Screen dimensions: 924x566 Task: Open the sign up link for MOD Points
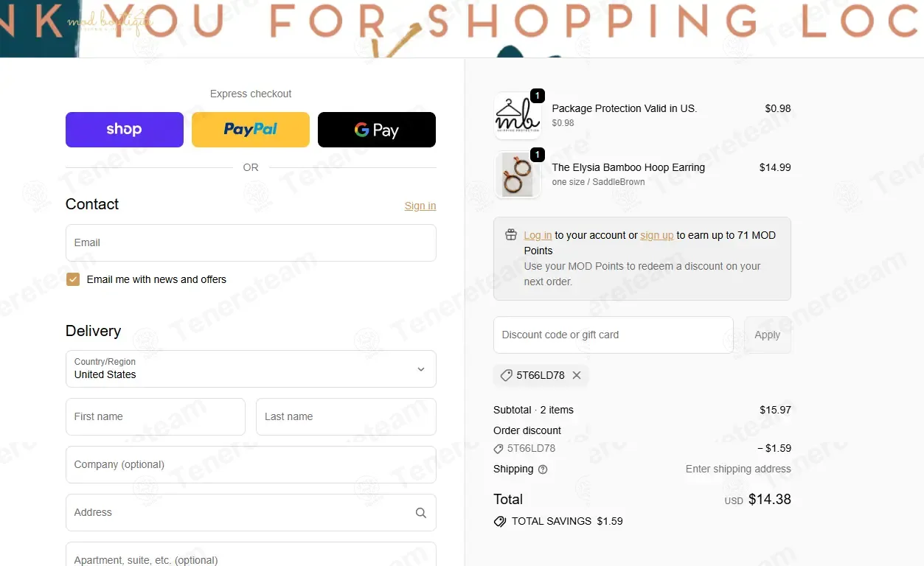pos(656,235)
